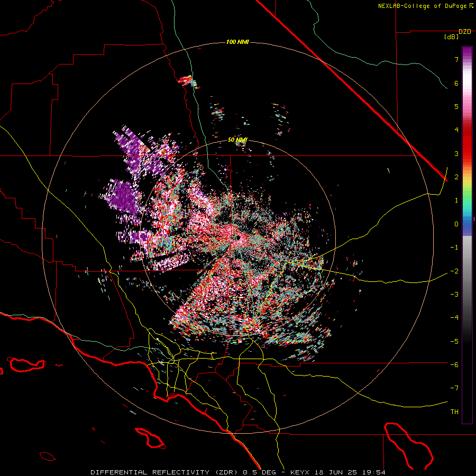476x476 pixels.
Task: Click the DIFFERENTIAL REFLECTIVITY caption text
Action: tap(150, 472)
